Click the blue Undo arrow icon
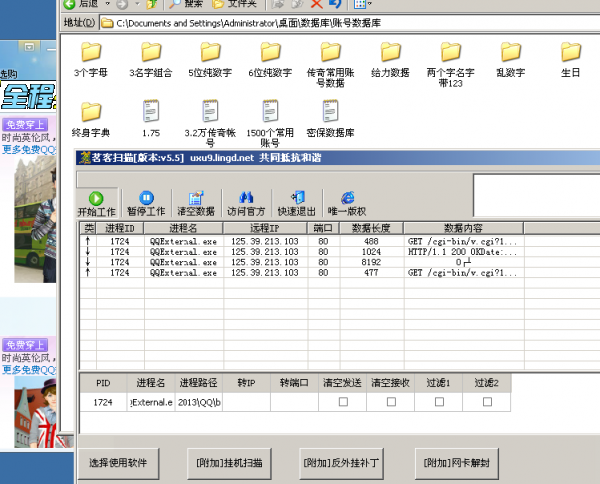The height and width of the screenshot is (484, 600). [x=334, y=4]
